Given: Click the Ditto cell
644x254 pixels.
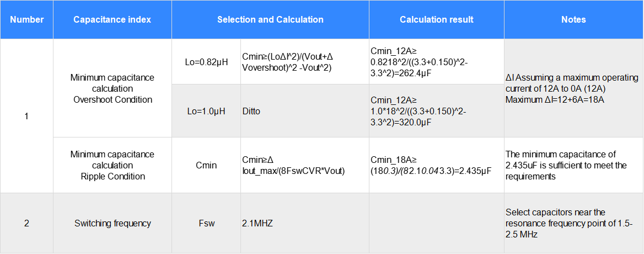Looking at the screenshot, I should (x=304, y=111).
